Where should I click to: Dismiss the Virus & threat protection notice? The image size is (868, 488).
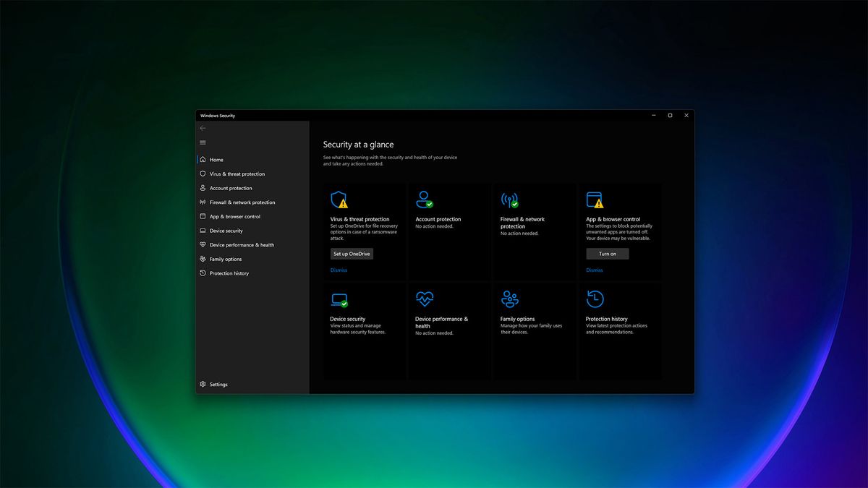click(x=339, y=270)
